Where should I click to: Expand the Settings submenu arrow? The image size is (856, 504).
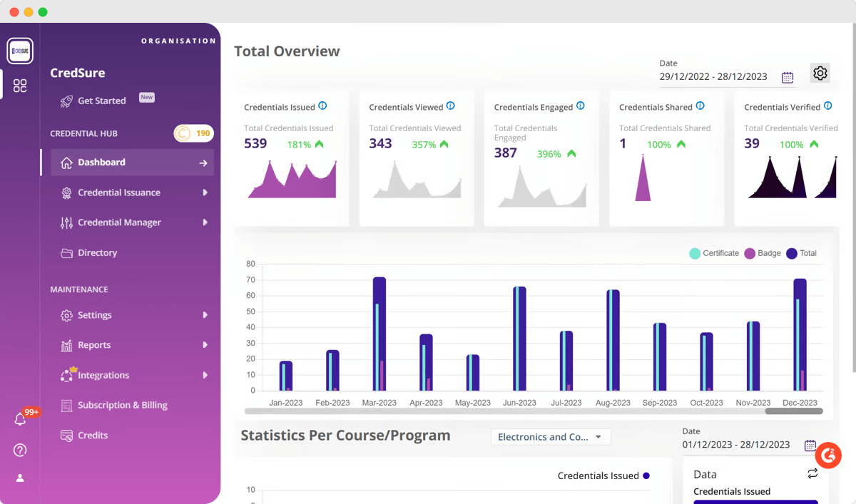pyautogui.click(x=205, y=315)
